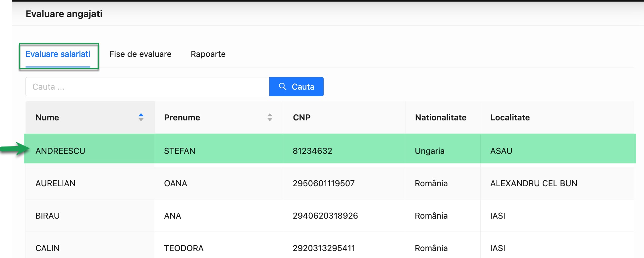
Task: Click the CNP value 2950601119507
Action: 324,183
